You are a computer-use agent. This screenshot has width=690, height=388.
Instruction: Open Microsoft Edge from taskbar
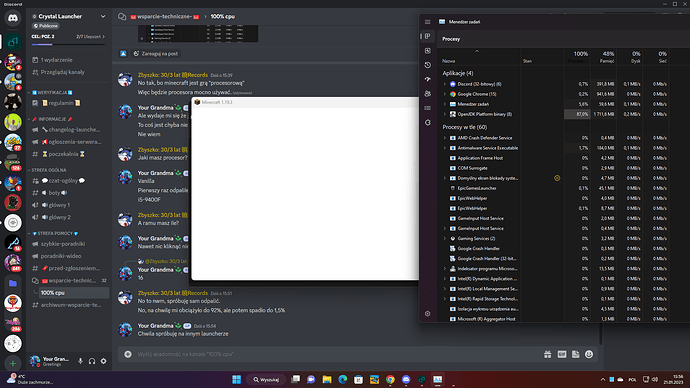[x=343, y=379]
